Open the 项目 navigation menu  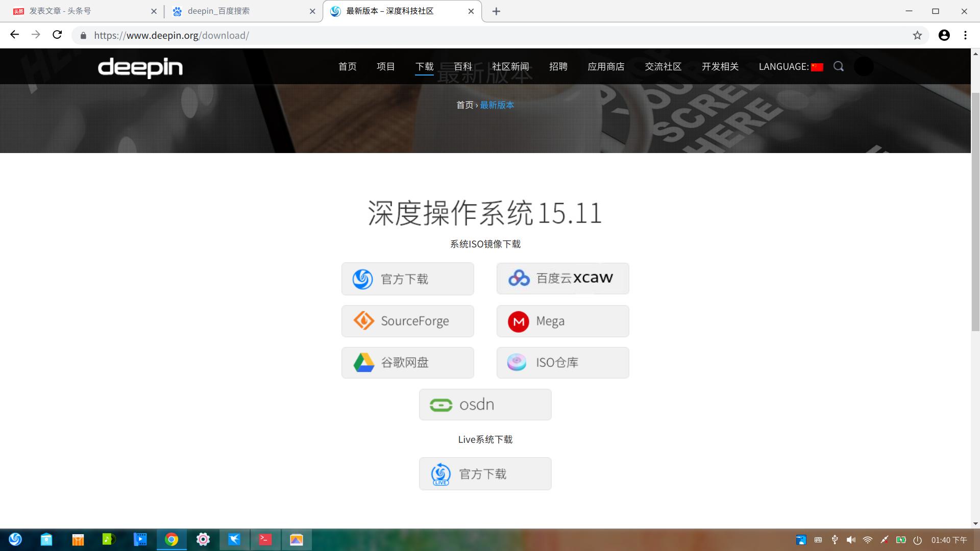point(386,66)
